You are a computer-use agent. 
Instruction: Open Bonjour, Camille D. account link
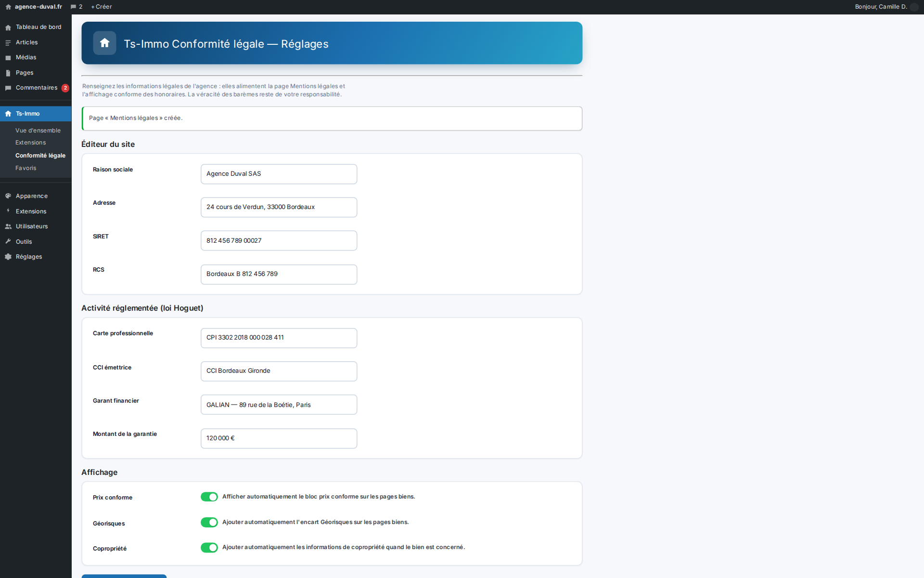coord(881,7)
